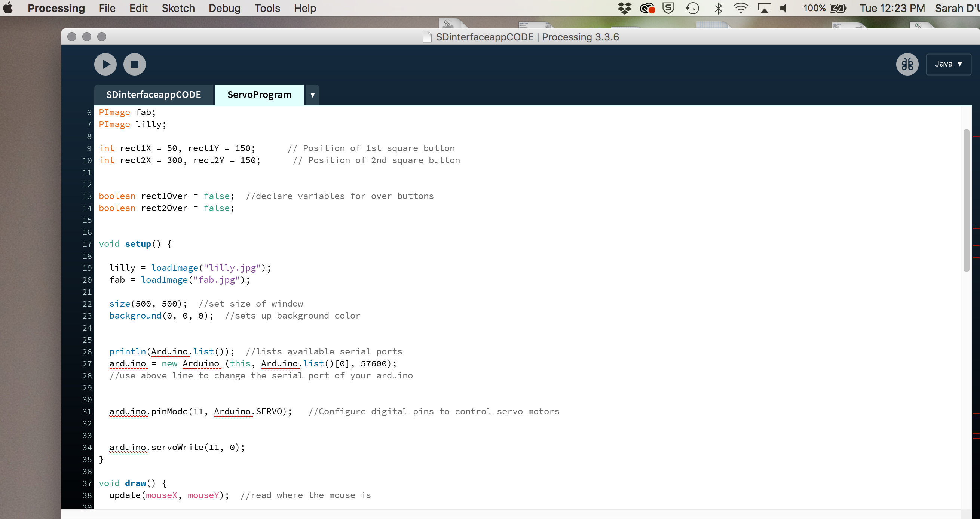Open the Debug menu
The width and height of the screenshot is (980, 519).
pyautogui.click(x=224, y=8)
